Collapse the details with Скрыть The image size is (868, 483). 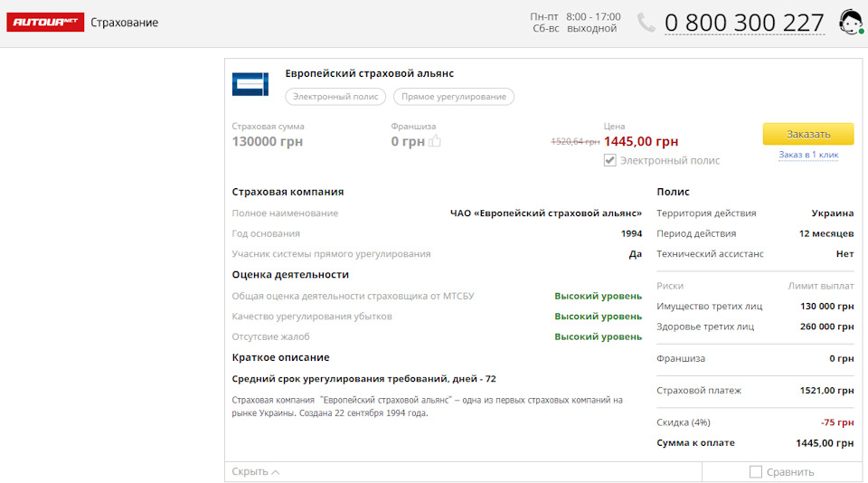(x=255, y=471)
